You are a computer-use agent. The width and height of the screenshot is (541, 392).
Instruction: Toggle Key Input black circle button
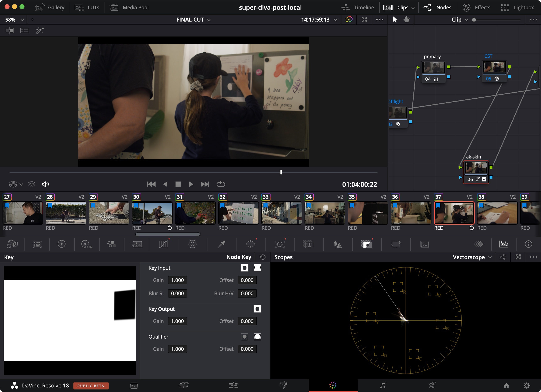pyautogui.click(x=244, y=268)
